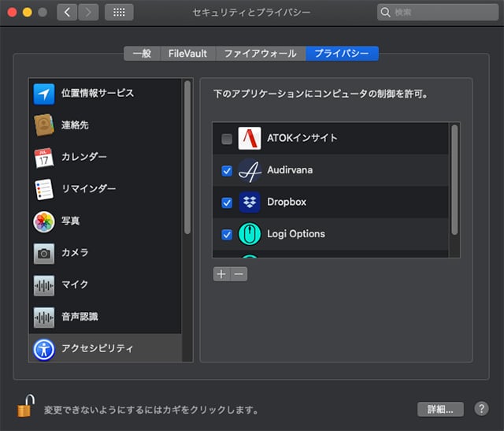Uncheck the Audirvana checkbox
The image size is (504, 431).
[x=227, y=171]
